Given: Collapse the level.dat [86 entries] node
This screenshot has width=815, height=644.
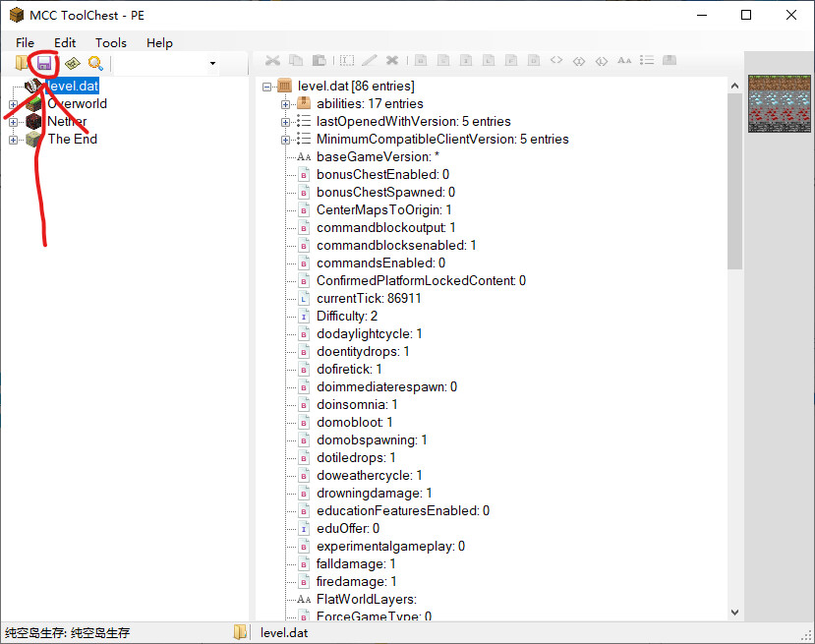Looking at the screenshot, I should [x=266, y=87].
